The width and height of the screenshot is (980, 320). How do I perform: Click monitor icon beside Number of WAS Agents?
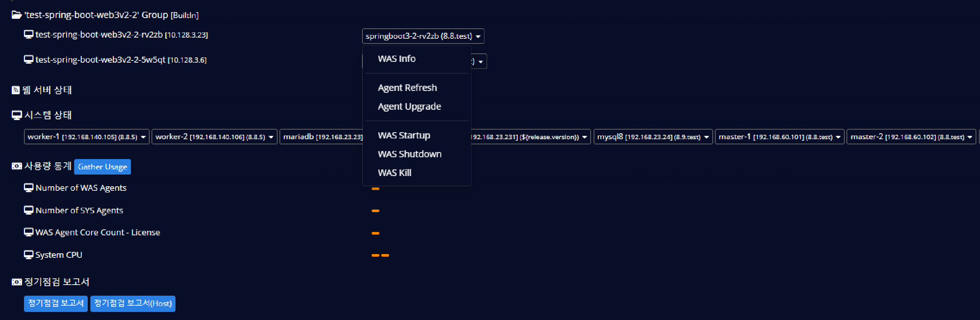[x=28, y=188]
